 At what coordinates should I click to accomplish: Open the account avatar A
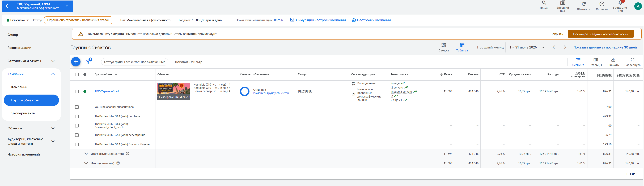click(x=638, y=6)
